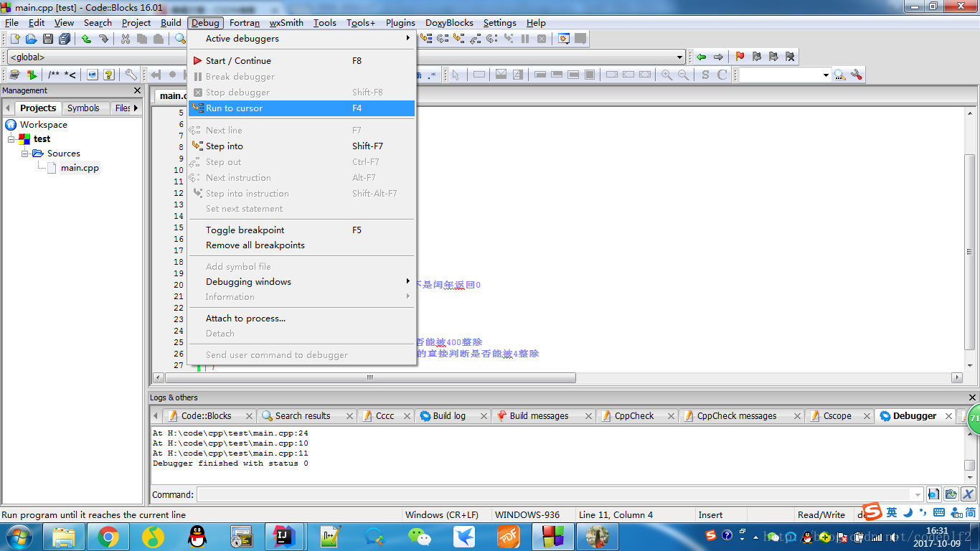Open the debugging windows toolbar icon
The image size is (980, 551).
coord(564,39)
